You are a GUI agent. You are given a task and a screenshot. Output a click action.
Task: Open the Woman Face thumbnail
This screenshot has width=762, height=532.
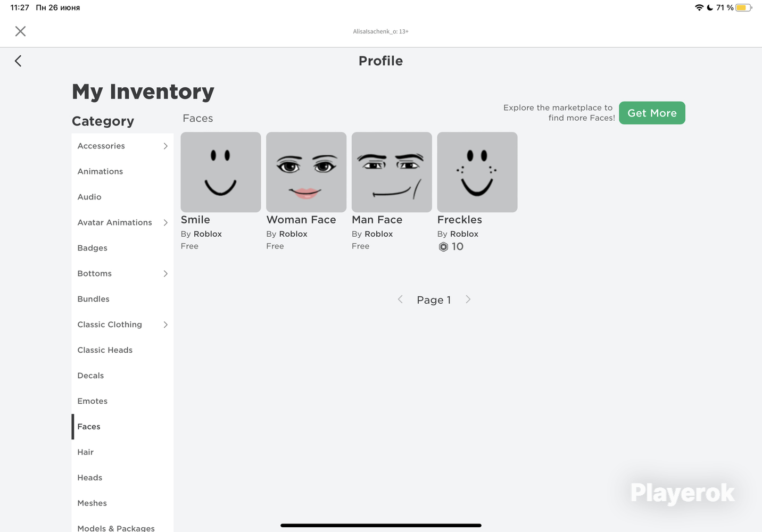click(x=306, y=172)
